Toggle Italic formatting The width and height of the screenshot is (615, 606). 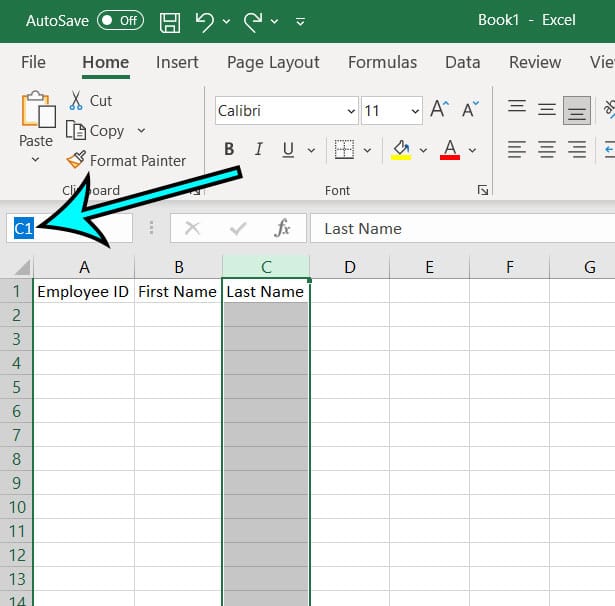258,149
